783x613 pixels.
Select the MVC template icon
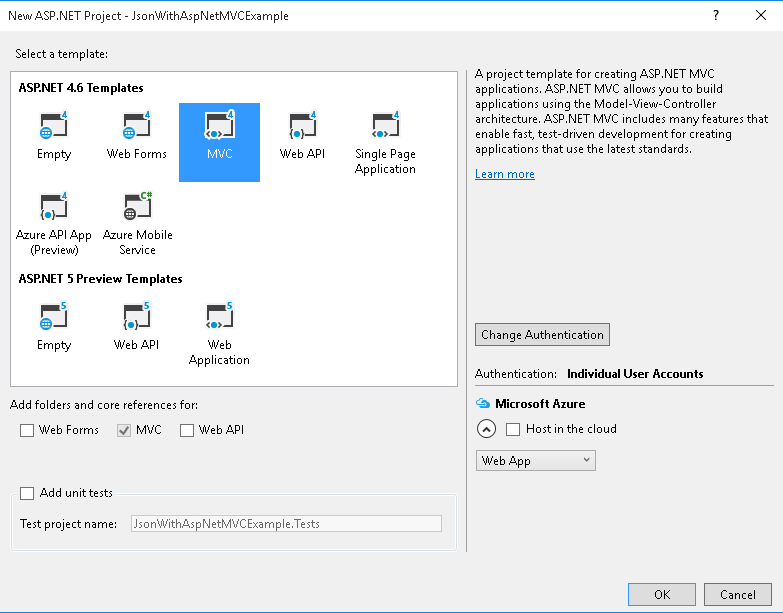click(219, 125)
